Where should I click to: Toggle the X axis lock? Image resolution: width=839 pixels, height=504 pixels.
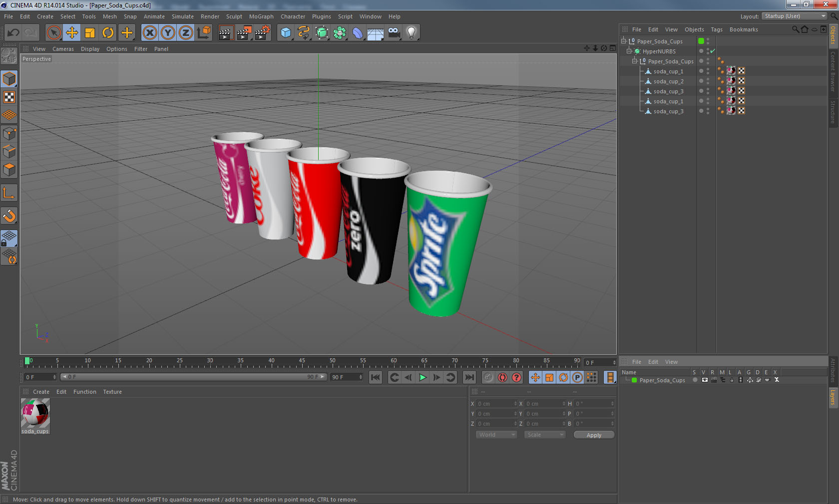149,33
